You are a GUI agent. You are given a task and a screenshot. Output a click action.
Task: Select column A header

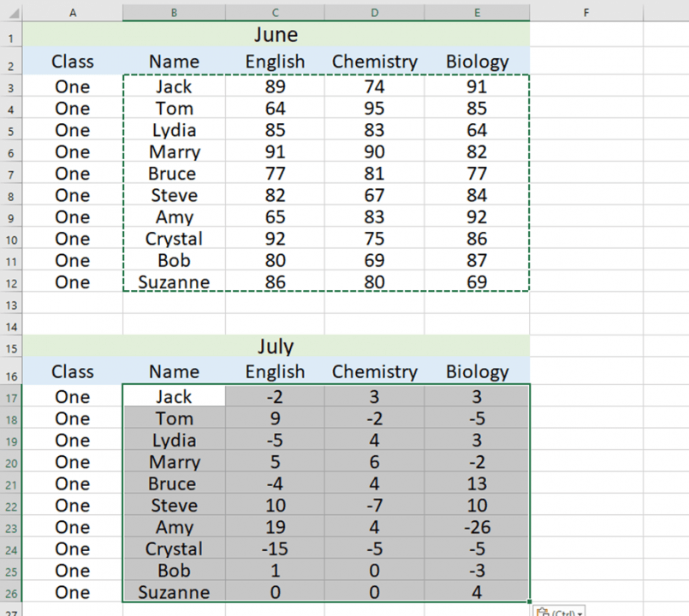(x=73, y=13)
